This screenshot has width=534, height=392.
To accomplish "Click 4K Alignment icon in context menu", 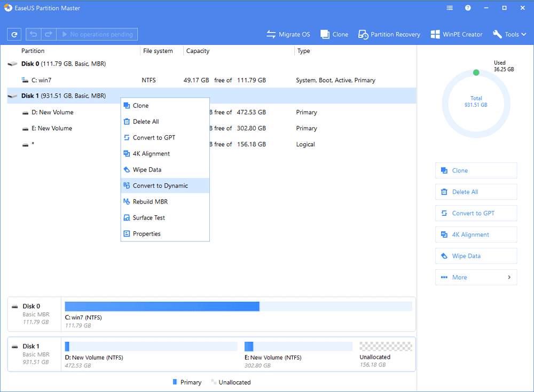I will (x=127, y=154).
